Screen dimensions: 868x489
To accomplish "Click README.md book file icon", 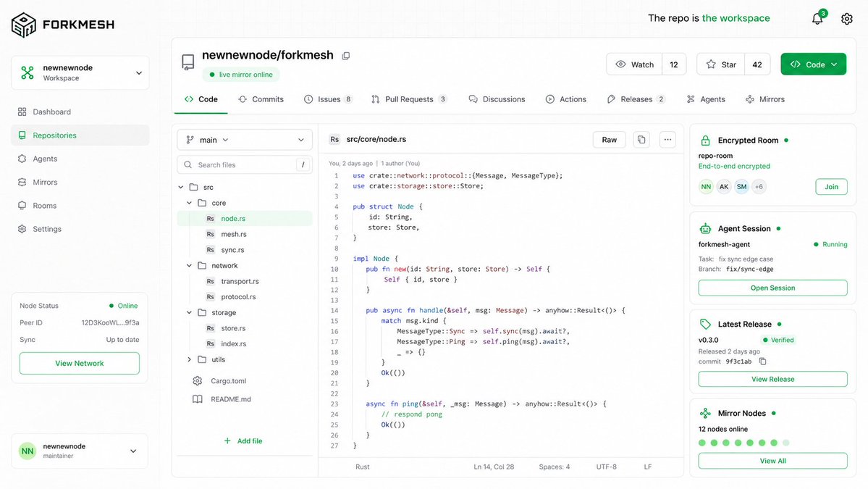I will [198, 399].
